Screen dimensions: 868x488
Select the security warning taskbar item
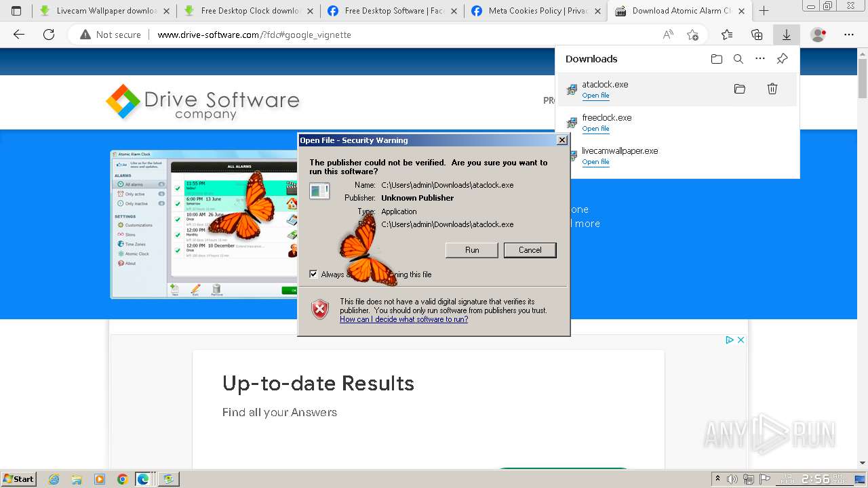coord(169,479)
